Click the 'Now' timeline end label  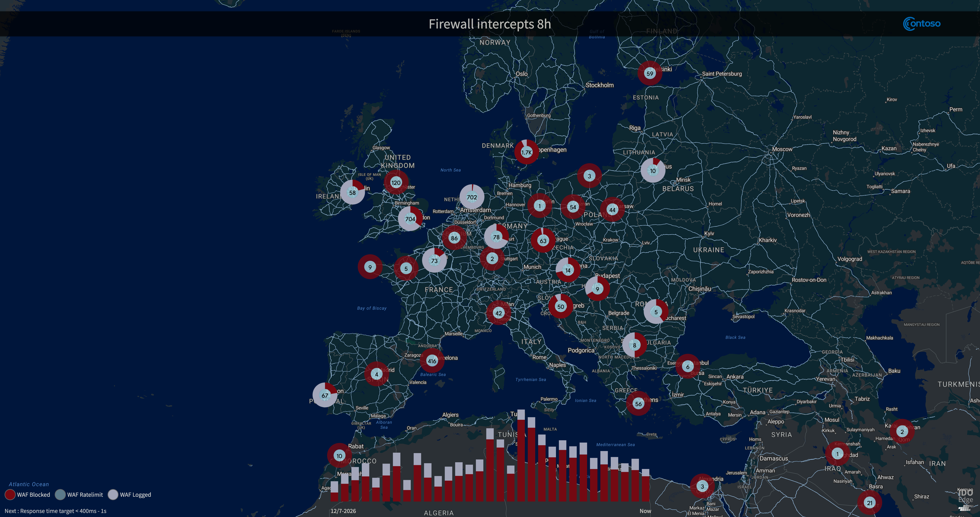645,511
